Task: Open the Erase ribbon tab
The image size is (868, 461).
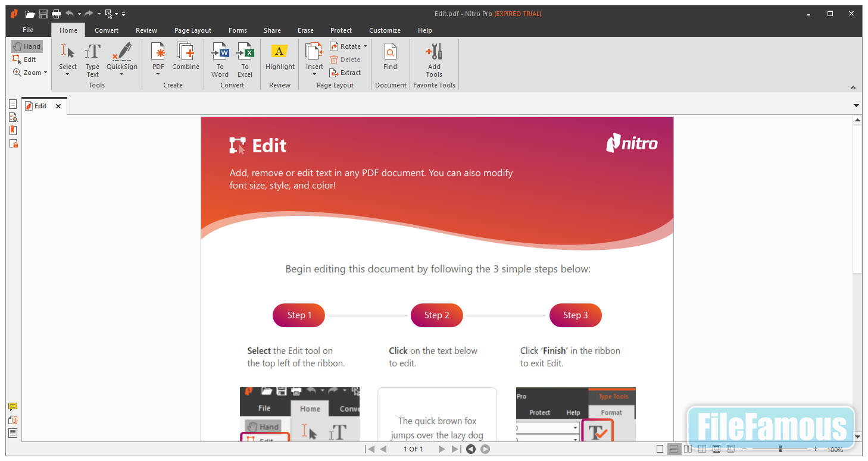Action: tap(306, 30)
